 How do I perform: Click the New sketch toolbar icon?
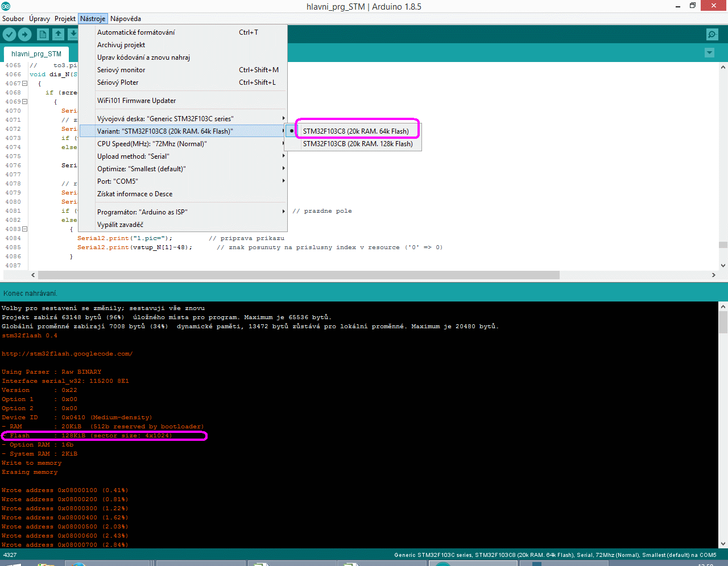pyautogui.click(x=43, y=35)
